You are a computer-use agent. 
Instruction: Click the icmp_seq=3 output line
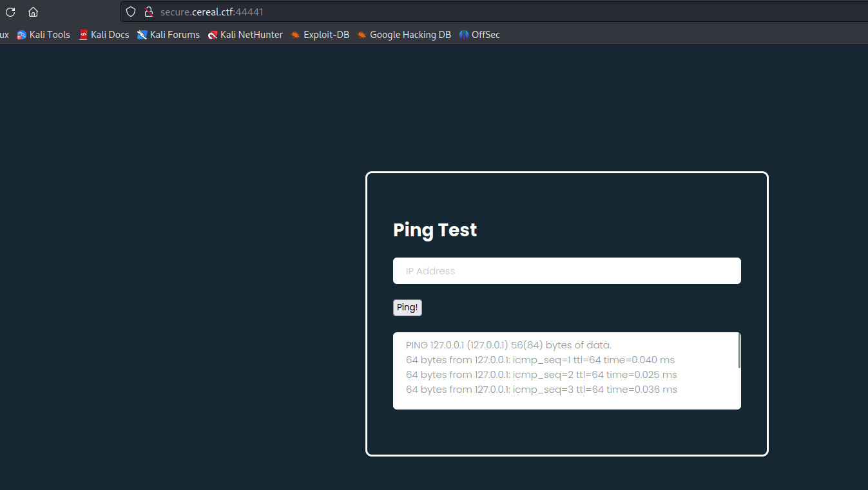click(x=541, y=390)
